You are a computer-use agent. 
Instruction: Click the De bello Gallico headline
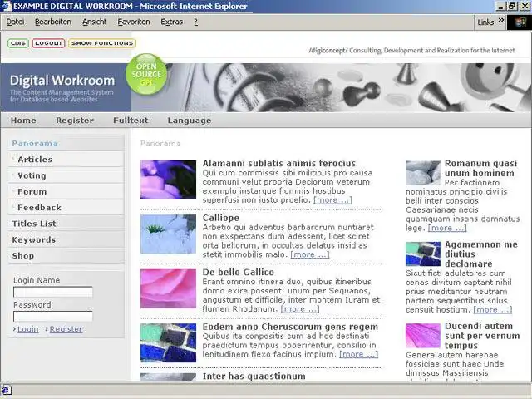(x=239, y=272)
